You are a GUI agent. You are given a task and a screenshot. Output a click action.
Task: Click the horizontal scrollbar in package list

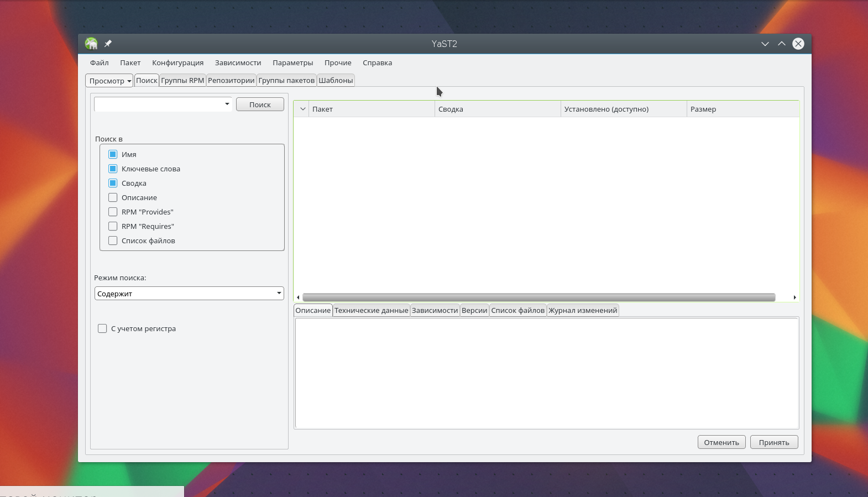pyautogui.click(x=538, y=297)
